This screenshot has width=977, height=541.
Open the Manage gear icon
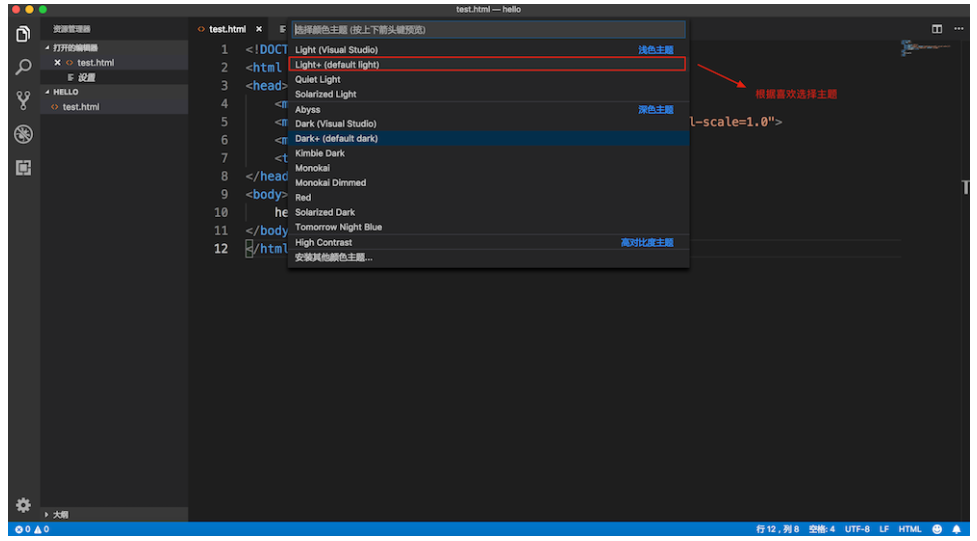(23, 504)
